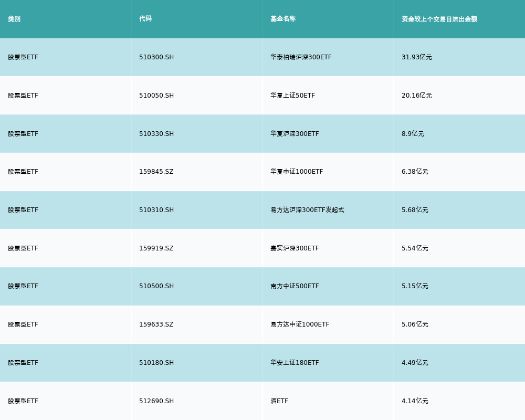Click 股票型ETF in the 510050.SH row
525x420 pixels.
[x=23, y=96]
